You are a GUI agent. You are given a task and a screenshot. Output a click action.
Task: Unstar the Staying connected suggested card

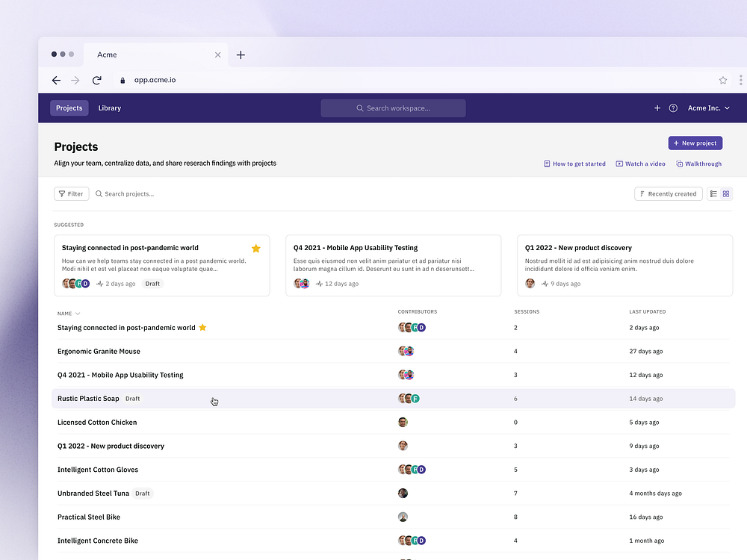[x=255, y=248]
